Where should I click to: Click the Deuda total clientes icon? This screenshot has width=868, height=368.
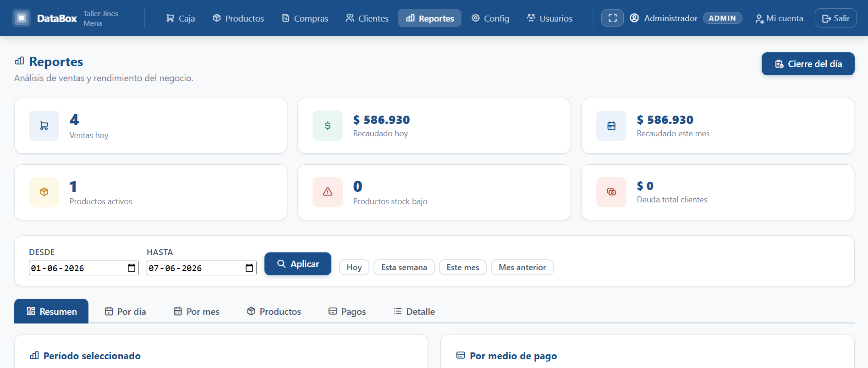[611, 192]
